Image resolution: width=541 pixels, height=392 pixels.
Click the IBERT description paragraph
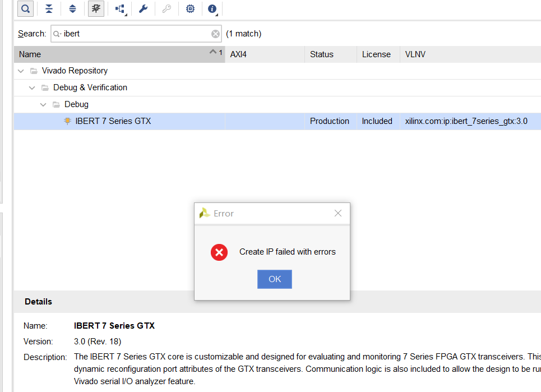pyautogui.click(x=307, y=369)
